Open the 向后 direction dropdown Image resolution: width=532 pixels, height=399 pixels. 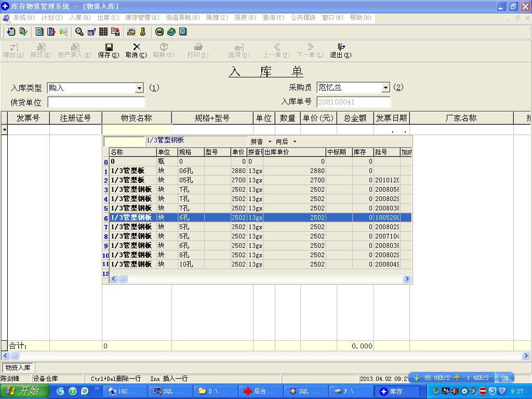coord(295,142)
